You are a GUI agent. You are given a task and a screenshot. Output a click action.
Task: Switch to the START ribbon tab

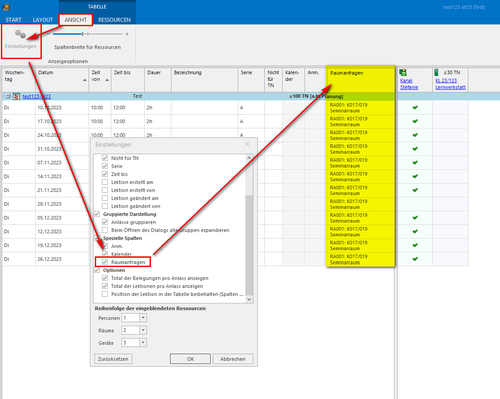(x=13, y=20)
